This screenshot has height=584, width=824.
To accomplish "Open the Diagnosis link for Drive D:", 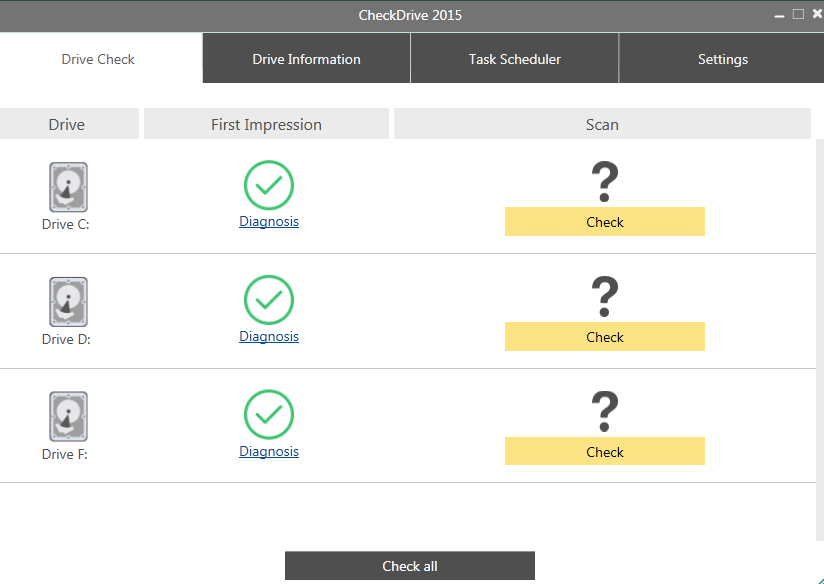I will (269, 337).
